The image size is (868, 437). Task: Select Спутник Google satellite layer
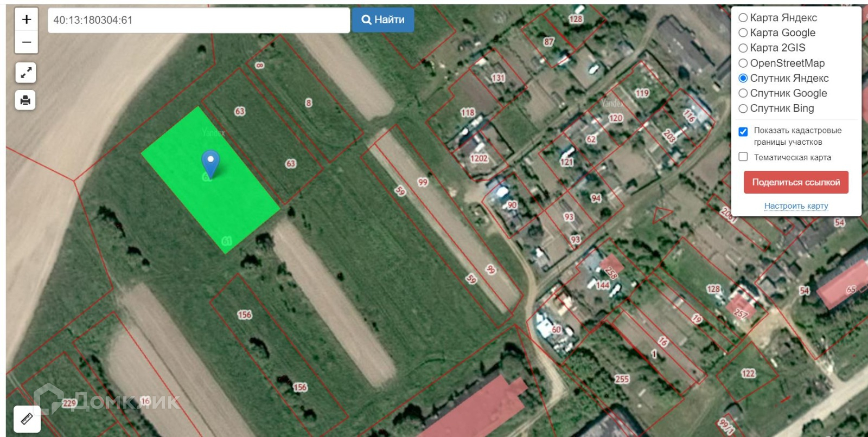pyautogui.click(x=783, y=93)
